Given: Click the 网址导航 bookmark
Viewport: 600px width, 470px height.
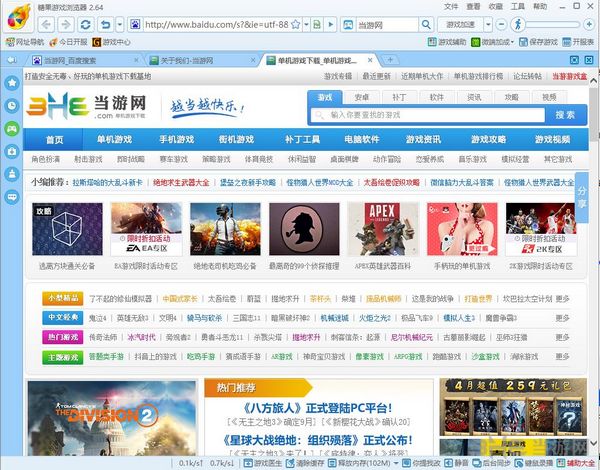Looking at the screenshot, I should pos(25,42).
